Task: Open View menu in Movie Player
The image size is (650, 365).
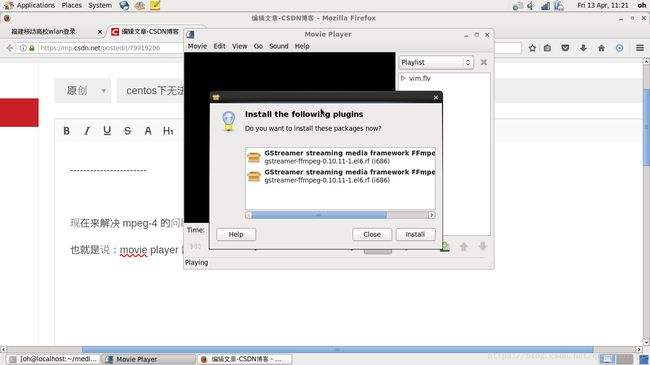Action: (239, 46)
